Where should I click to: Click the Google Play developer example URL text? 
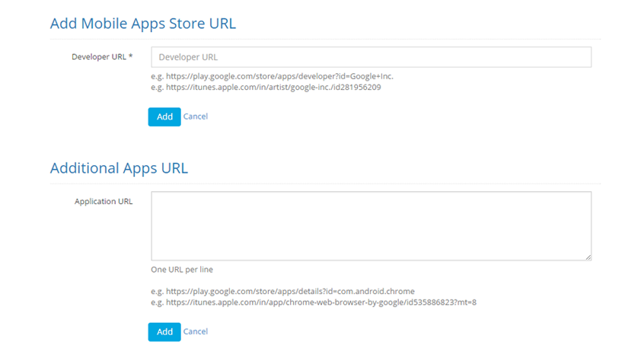pos(272,76)
